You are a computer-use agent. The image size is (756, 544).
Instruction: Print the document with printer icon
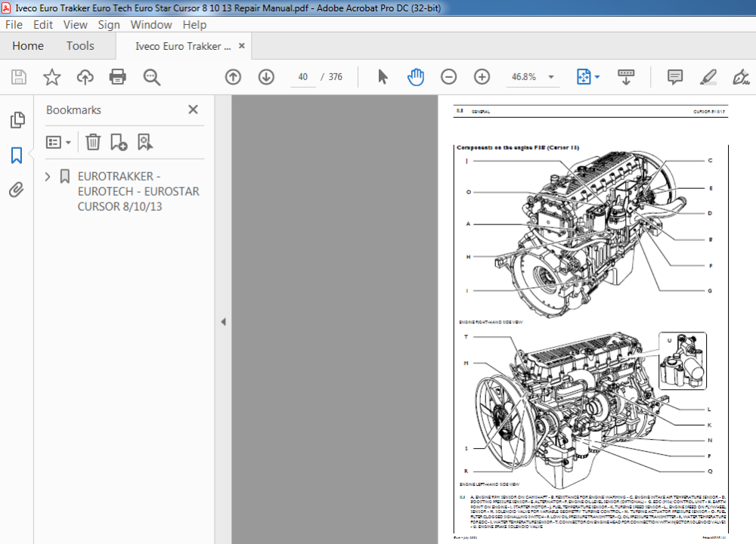pyautogui.click(x=118, y=77)
